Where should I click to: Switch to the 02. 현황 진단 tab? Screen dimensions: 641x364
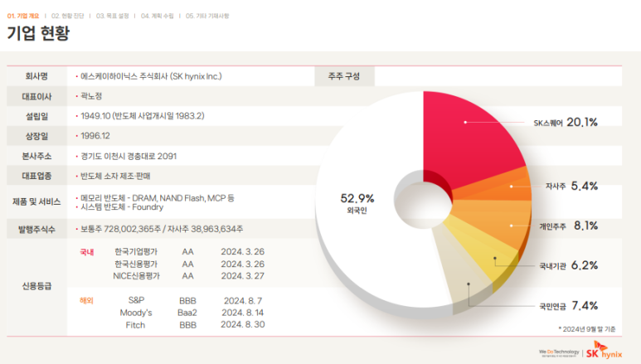click(67, 16)
